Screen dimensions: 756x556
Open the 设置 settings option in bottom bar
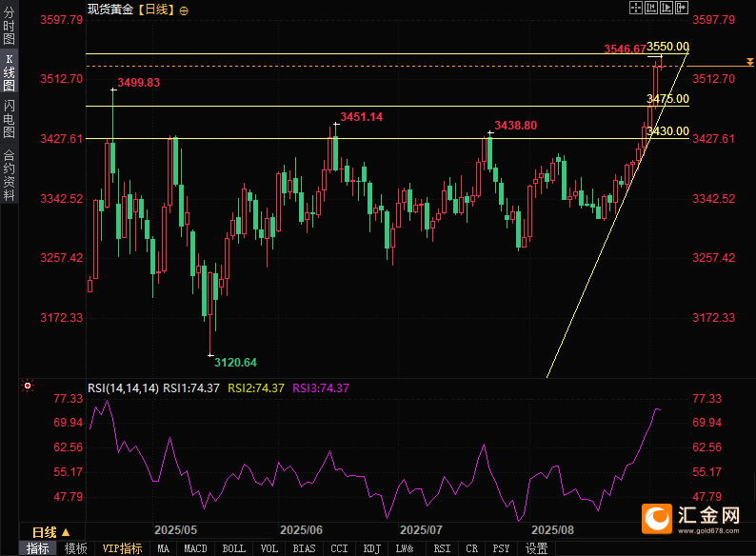[x=536, y=548]
